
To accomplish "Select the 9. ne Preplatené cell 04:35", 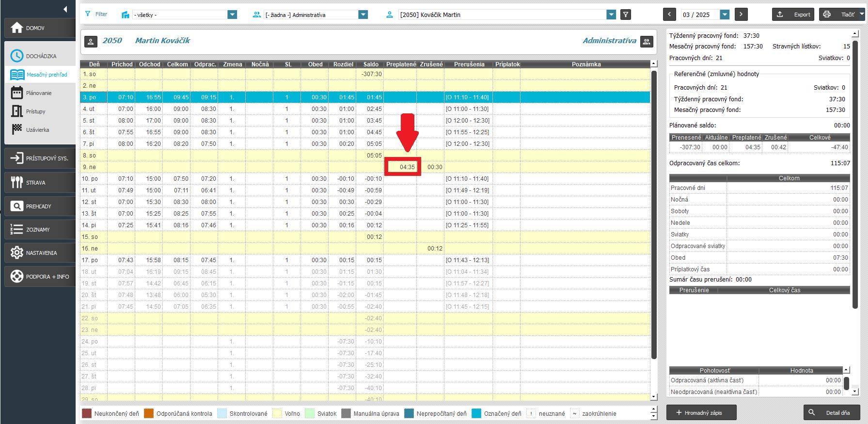I will pos(402,167).
